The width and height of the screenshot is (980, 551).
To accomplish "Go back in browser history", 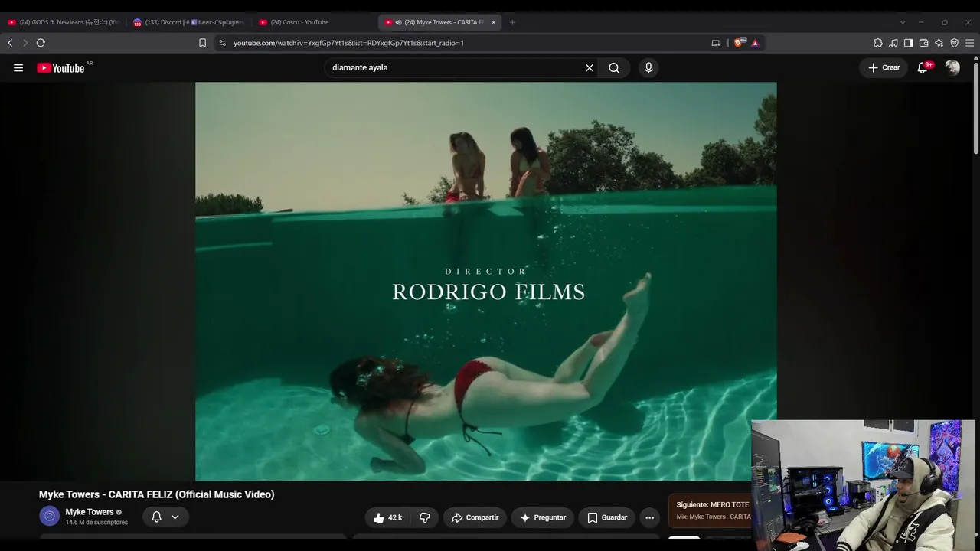I will (10, 43).
